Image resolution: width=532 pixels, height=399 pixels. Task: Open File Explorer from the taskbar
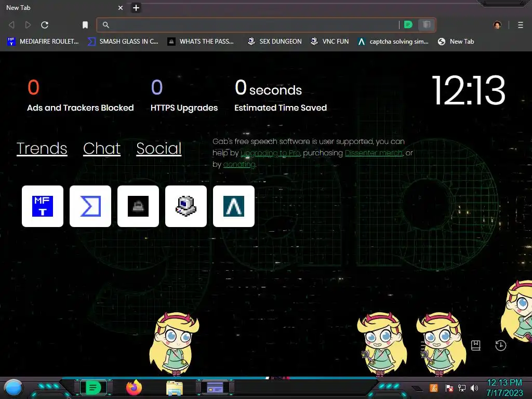[175, 388]
